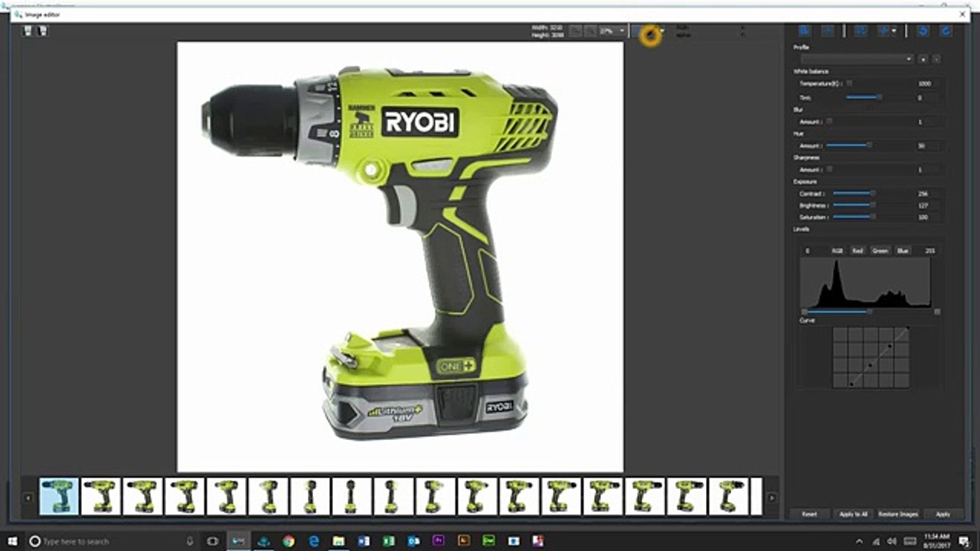Click the Hue value field showing 50
The height and width of the screenshot is (551, 980).
coord(929,146)
